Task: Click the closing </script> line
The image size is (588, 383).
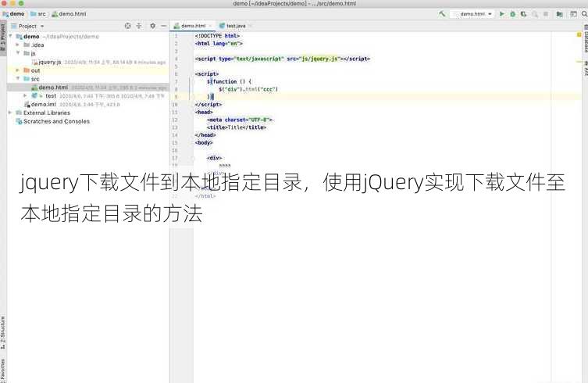Action: [x=208, y=105]
